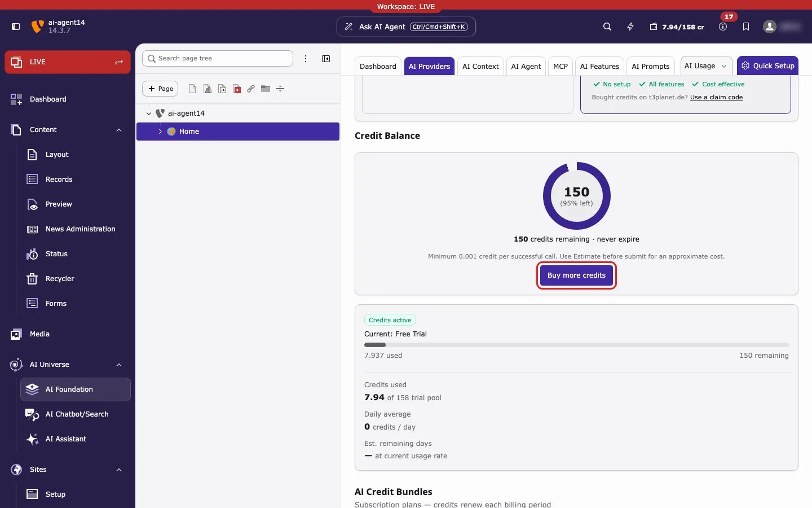This screenshot has height=508, width=812.
Task: Focus the Search page tree field
Action: [218, 58]
